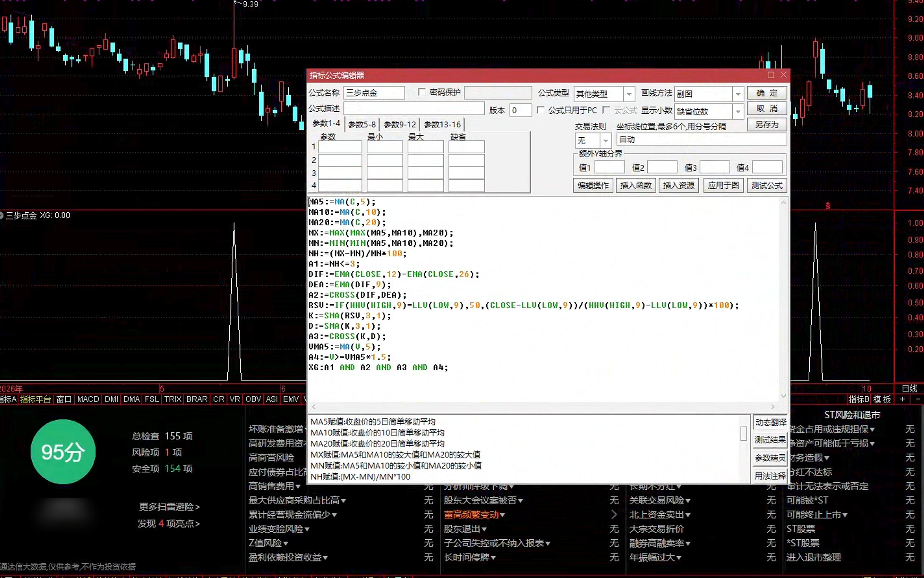Click the 取消 button
Image resolution: width=924 pixels, height=578 pixels.
pyautogui.click(x=766, y=109)
